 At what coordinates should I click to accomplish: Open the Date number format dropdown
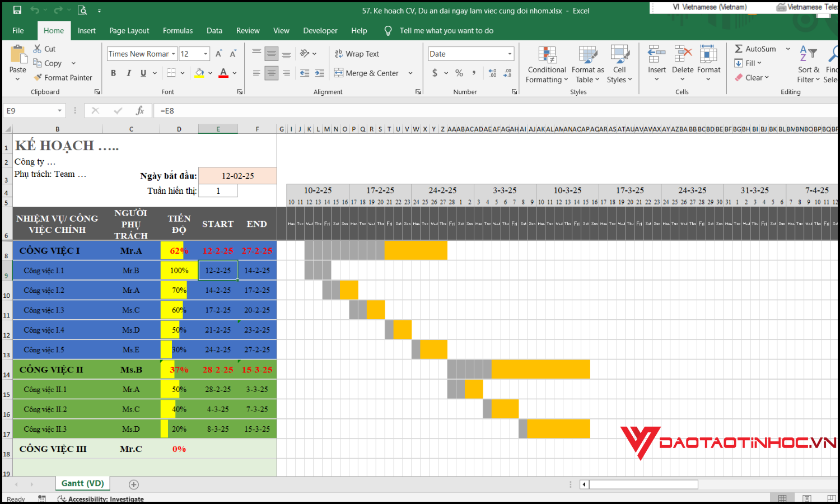click(510, 54)
